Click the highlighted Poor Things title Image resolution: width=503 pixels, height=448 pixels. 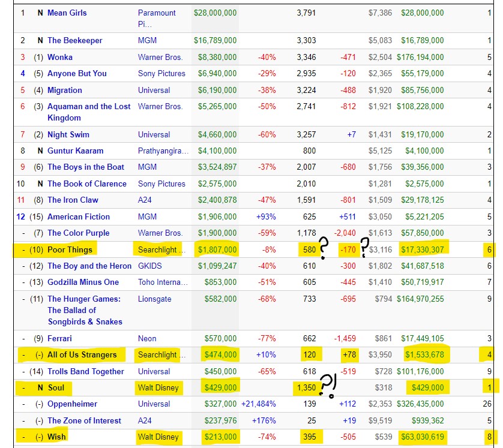pyautogui.click(x=70, y=249)
